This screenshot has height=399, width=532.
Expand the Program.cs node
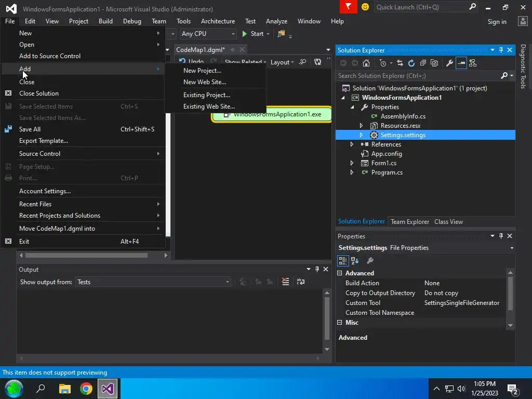[352, 172]
